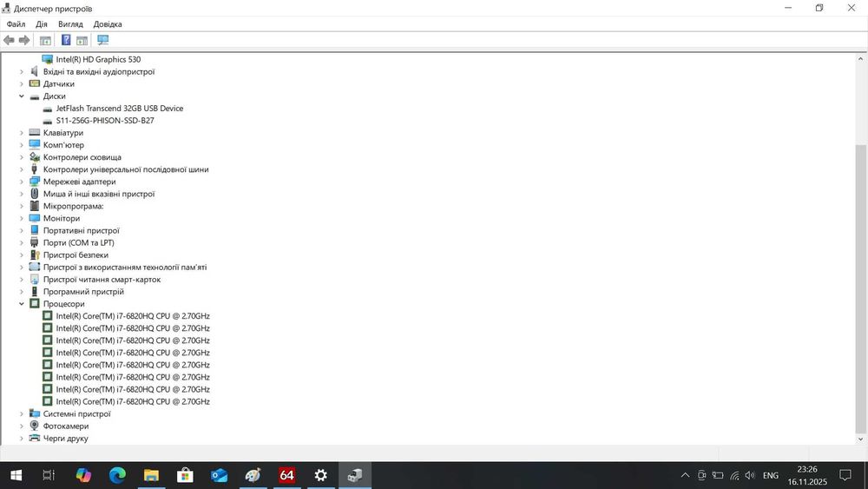Viewport: 868px width, 489px height.
Task: Expand Мережеві адаптери node chevron
Action: pos(22,181)
